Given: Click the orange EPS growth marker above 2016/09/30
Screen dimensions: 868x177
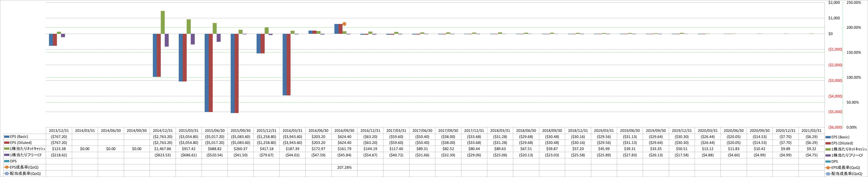Looking at the screenshot, I should tap(344, 24).
